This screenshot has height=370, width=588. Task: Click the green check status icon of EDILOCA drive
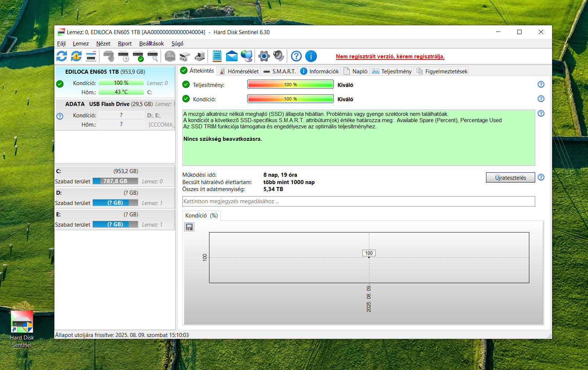pyautogui.click(x=60, y=84)
